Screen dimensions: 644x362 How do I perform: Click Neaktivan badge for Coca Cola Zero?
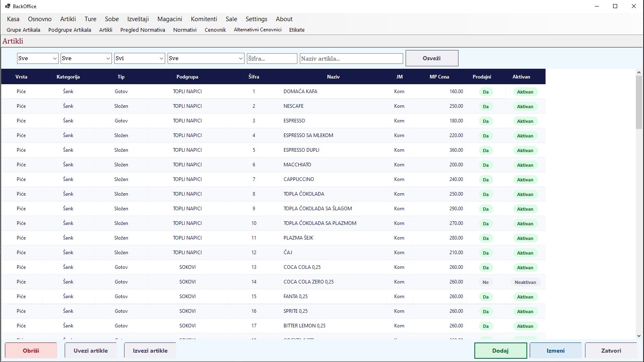525,282
